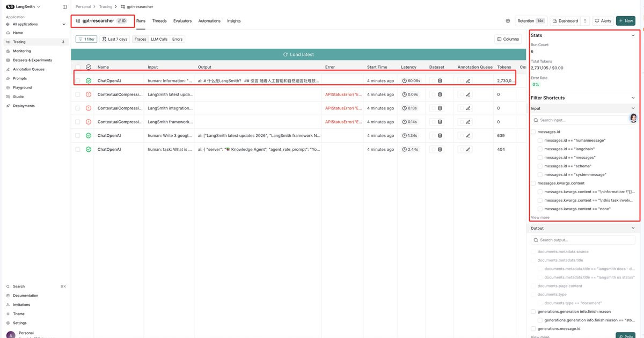Open the Playground page
The height and width of the screenshot is (338, 644).
tap(22, 87)
